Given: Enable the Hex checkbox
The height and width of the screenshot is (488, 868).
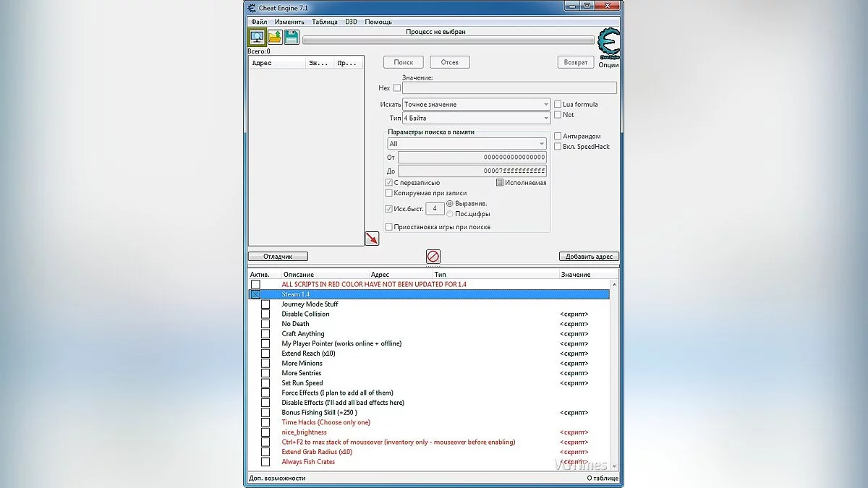Looking at the screenshot, I should [x=396, y=88].
